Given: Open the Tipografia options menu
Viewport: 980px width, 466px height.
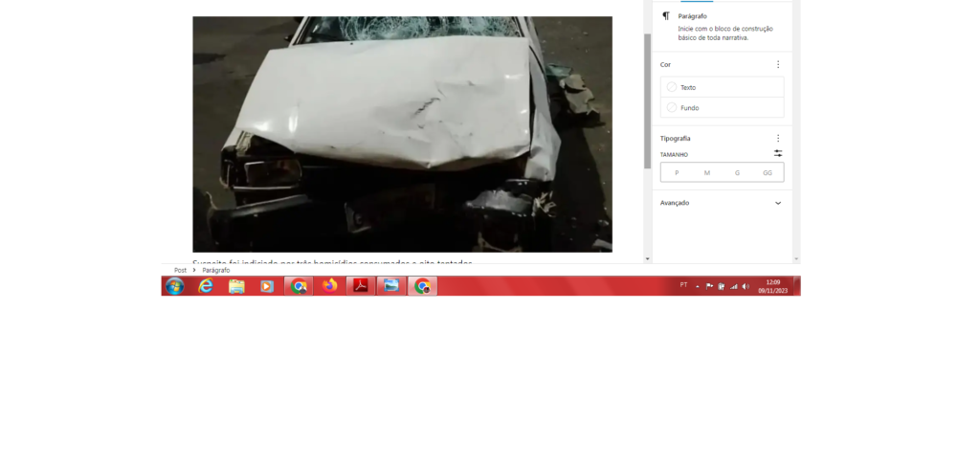Looking at the screenshot, I should [777, 139].
